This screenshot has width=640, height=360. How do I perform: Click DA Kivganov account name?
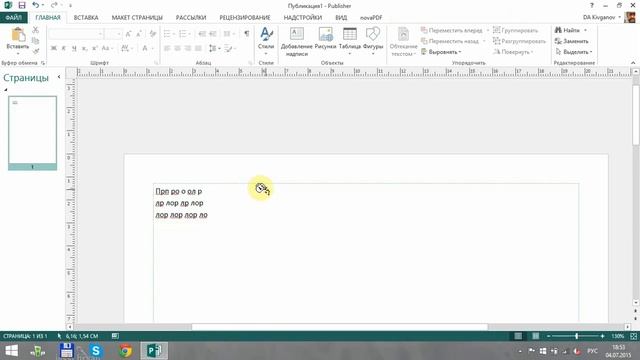(599, 17)
